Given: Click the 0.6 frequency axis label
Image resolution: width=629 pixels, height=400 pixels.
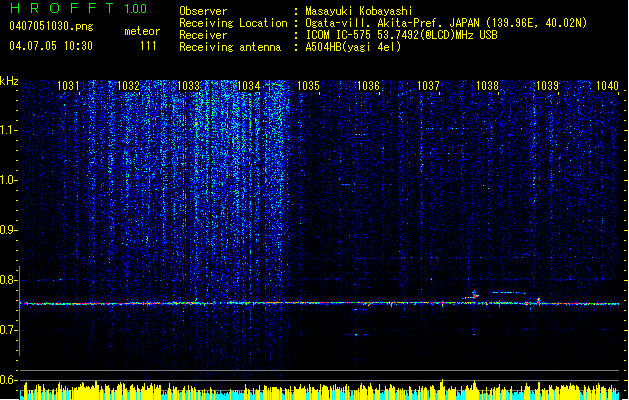Looking at the screenshot, I should [x=8, y=380].
